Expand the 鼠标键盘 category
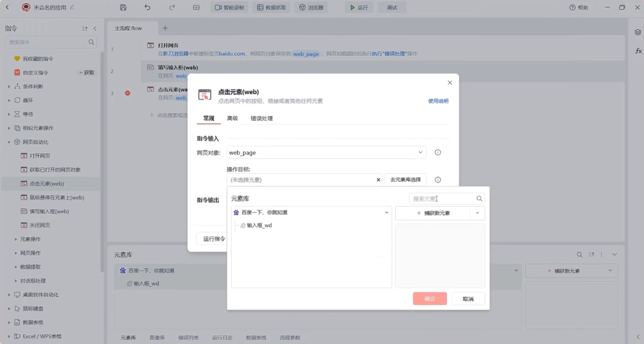The image size is (644, 344). [x=9, y=309]
